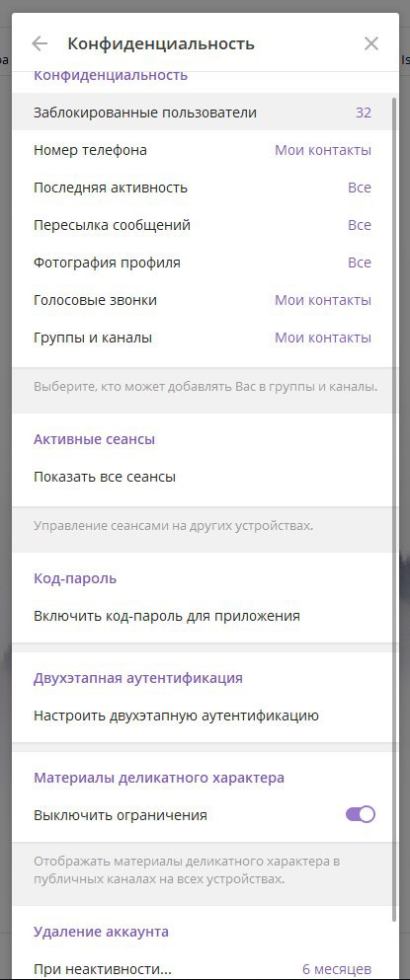Click Все value next to Последняя активность
The height and width of the screenshot is (980, 410).
pyautogui.click(x=360, y=188)
